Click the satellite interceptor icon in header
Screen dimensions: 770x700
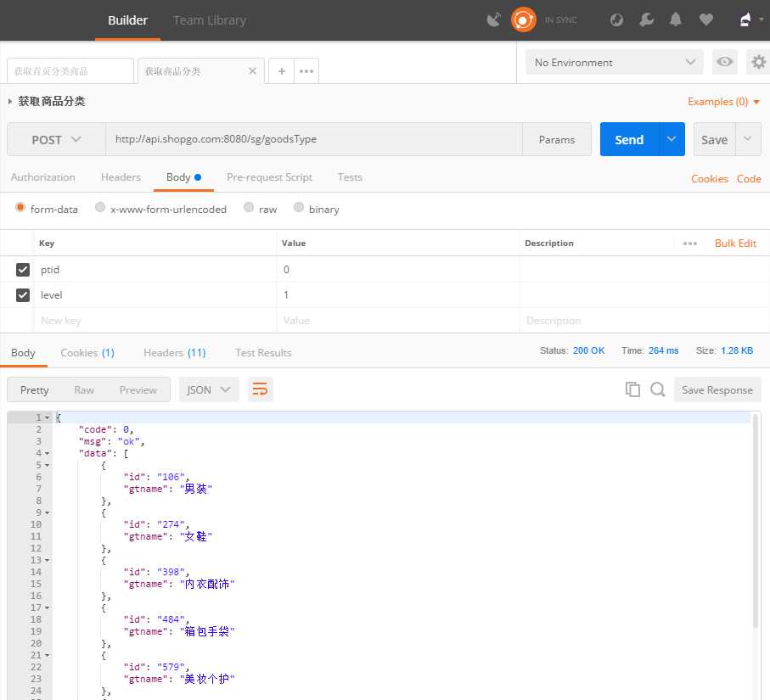(493, 20)
